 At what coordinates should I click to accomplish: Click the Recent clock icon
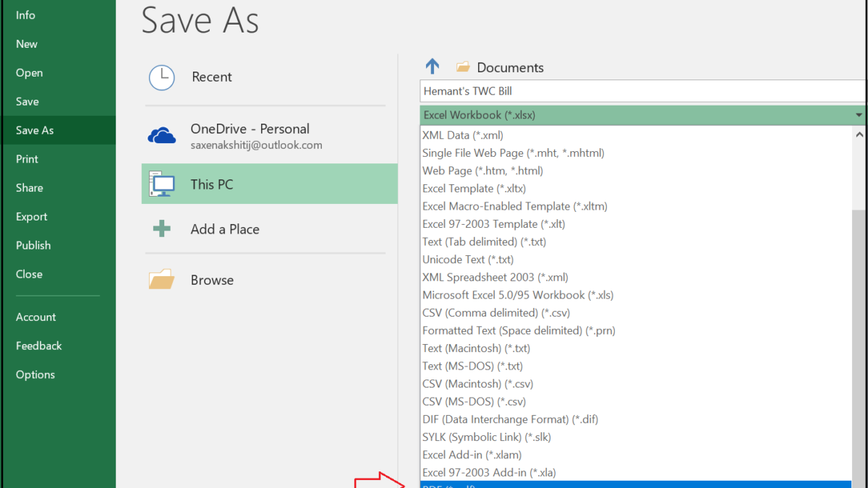(x=161, y=77)
